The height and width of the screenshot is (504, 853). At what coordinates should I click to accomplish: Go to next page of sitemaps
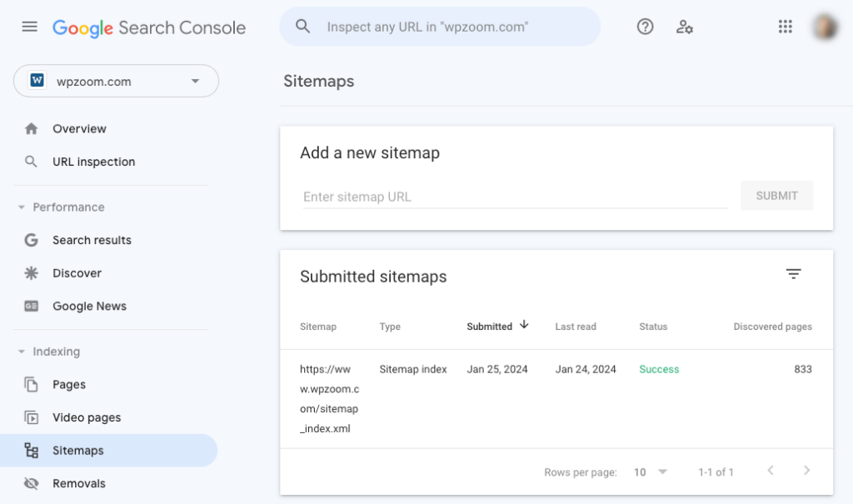tap(806, 470)
